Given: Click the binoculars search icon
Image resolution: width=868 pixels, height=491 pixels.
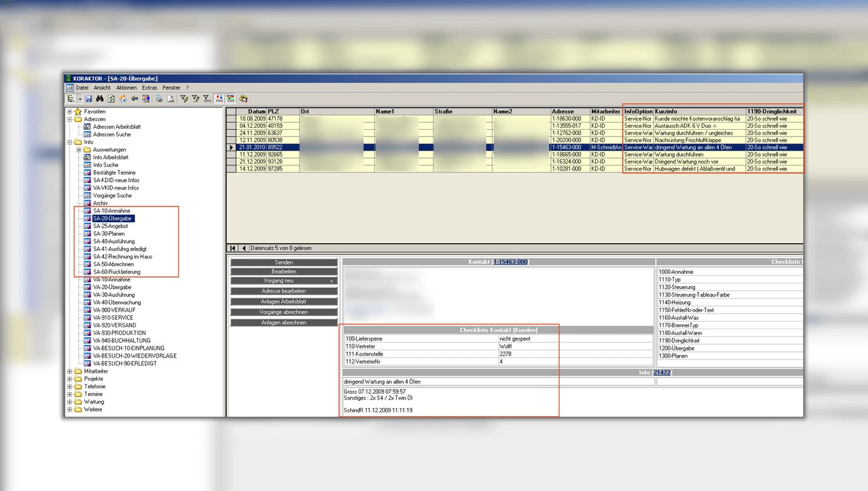Looking at the screenshot, I should (x=99, y=99).
